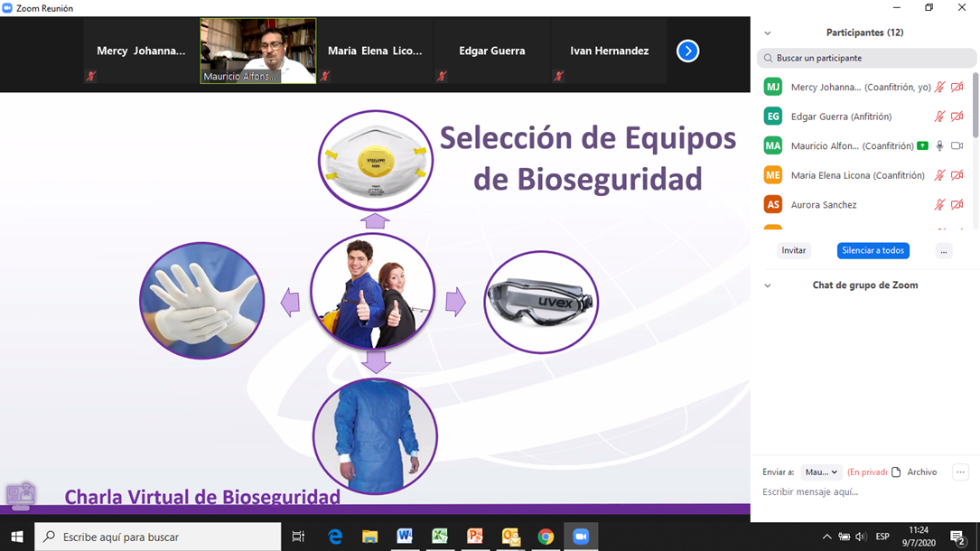The width and height of the screenshot is (980, 551).
Task: Select Mercy Johanna's video tile
Action: [x=141, y=51]
